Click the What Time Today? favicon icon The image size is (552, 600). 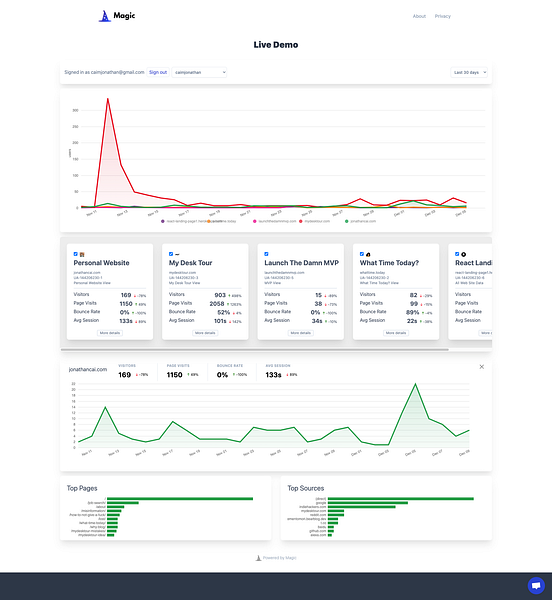coord(368,254)
